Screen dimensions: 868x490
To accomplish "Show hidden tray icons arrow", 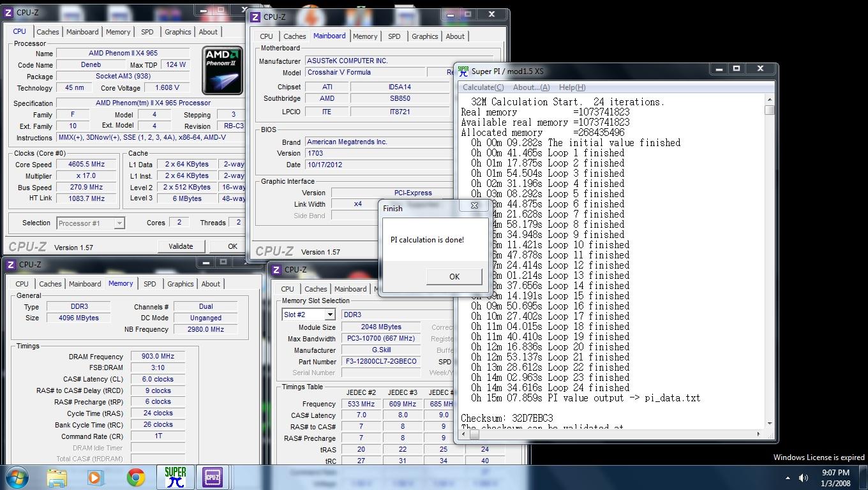I will point(788,478).
